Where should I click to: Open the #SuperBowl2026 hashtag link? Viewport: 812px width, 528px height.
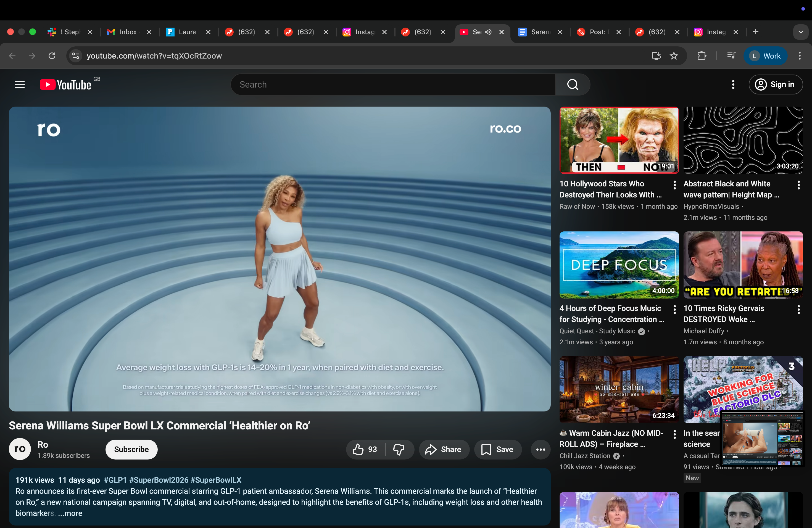[x=159, y=480]
